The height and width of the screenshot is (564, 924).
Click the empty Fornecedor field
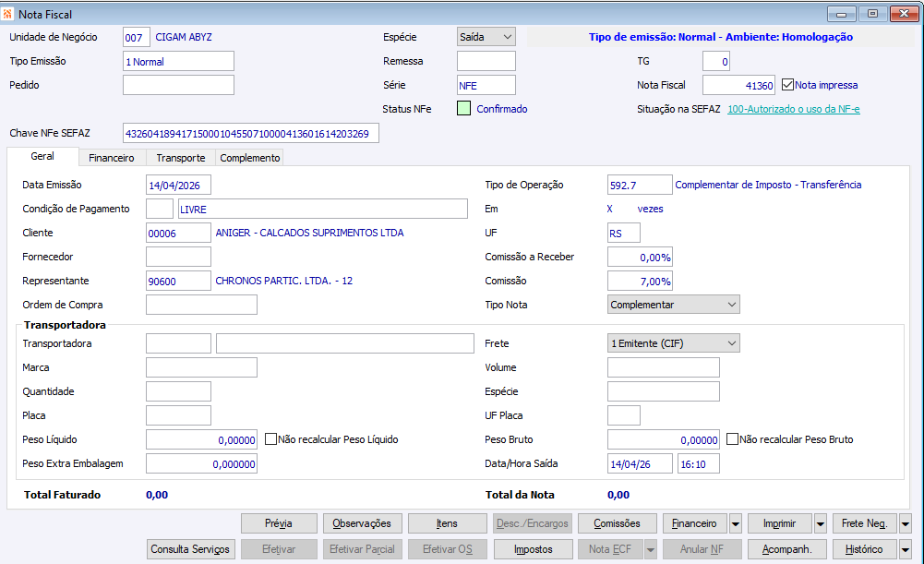pyautogui.click(x=178, y=257)
